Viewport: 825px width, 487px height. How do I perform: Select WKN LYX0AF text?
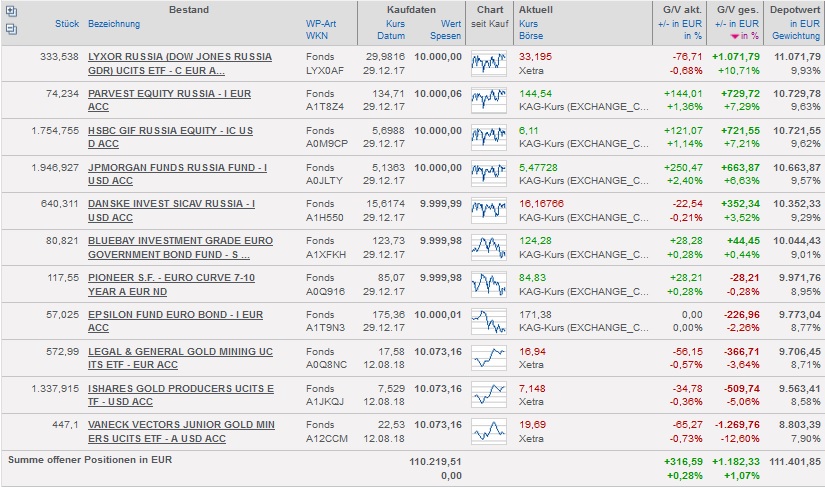pos(324,70)
